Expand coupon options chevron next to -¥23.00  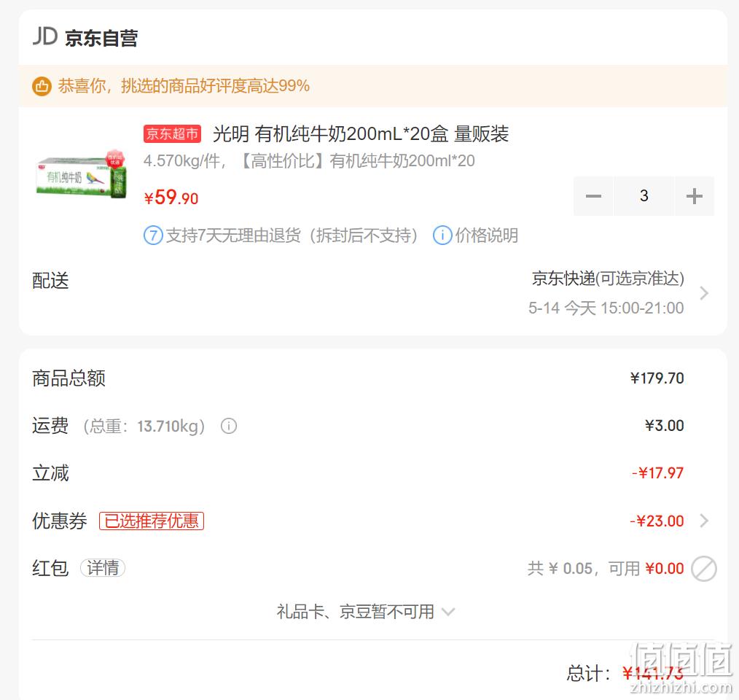(x=704, y=521)
